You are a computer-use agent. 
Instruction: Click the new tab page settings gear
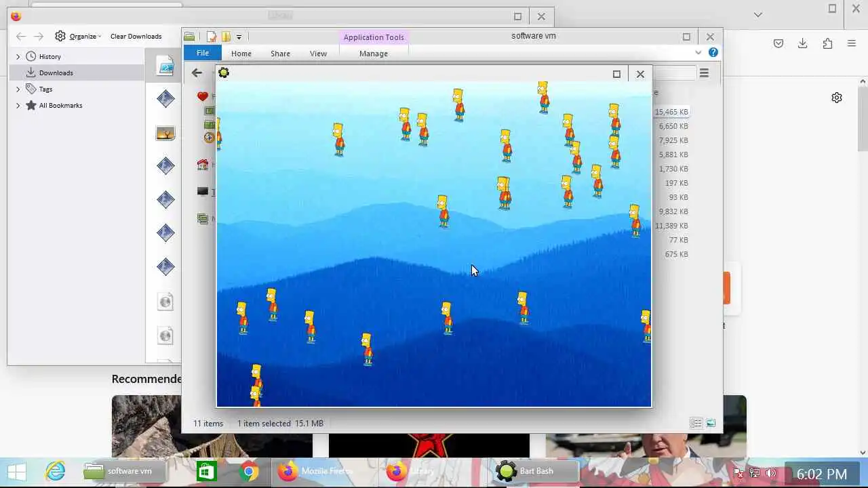(837, 98)
